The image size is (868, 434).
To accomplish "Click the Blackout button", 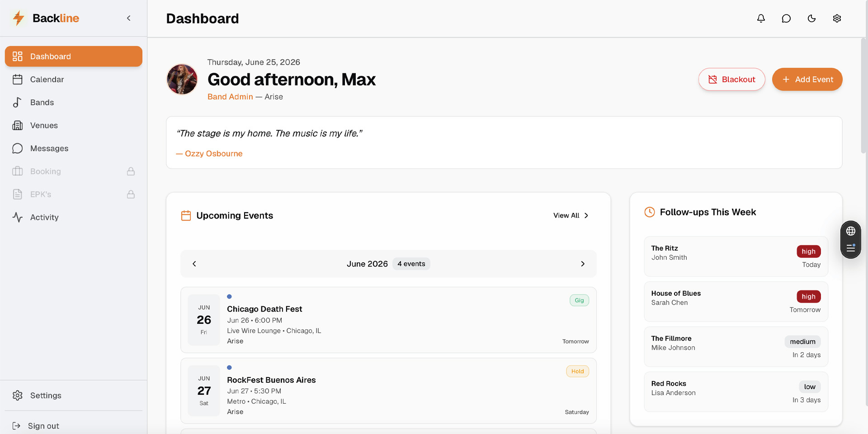I will tap(731, 79).
